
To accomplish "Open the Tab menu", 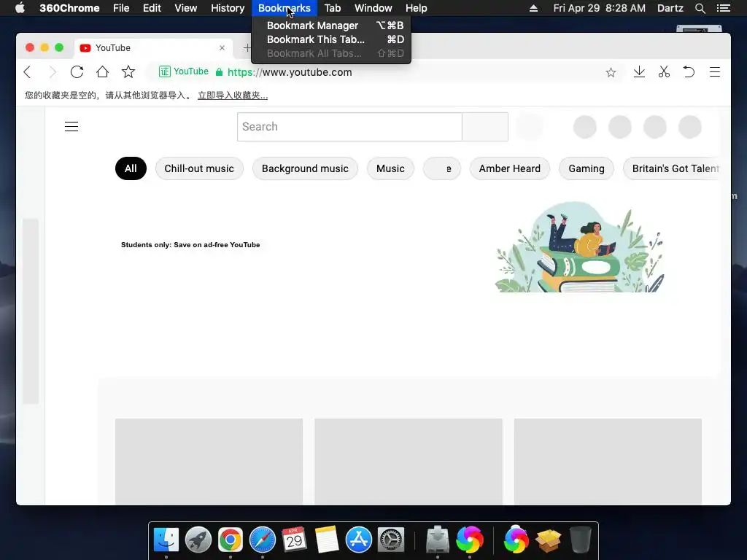I will [x=333, y=8].
